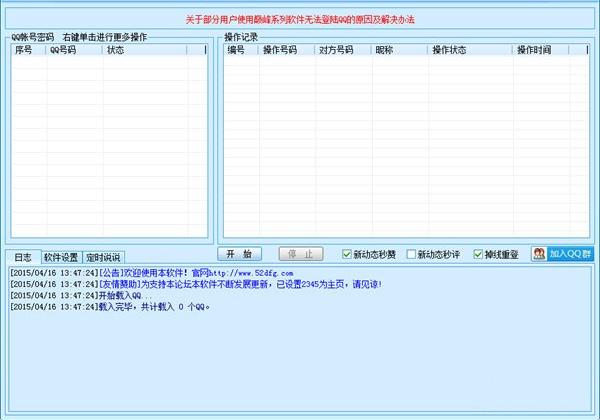Screen dimensions: 600x420
Task: Click the official site URL www.52dfg.com in the log
Action: [251, 273]
